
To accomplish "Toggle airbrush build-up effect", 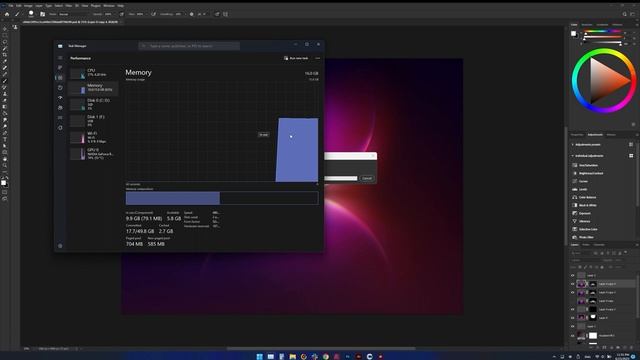I will 153,14.
